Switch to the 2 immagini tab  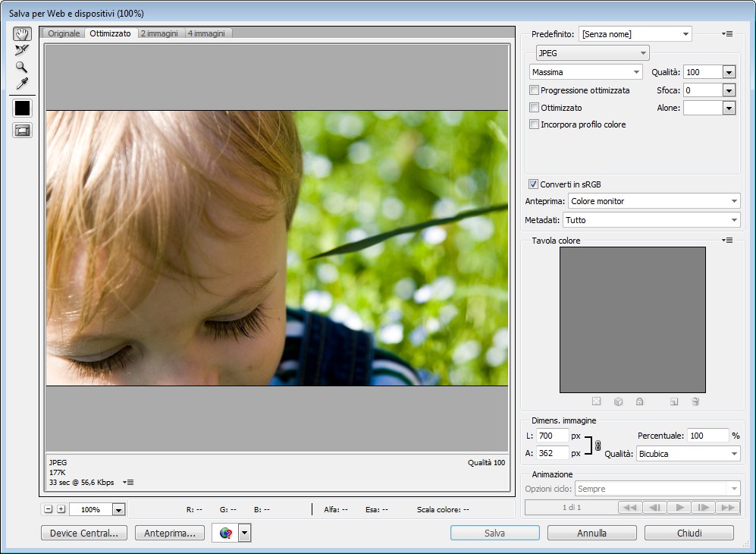coord(159,33)
